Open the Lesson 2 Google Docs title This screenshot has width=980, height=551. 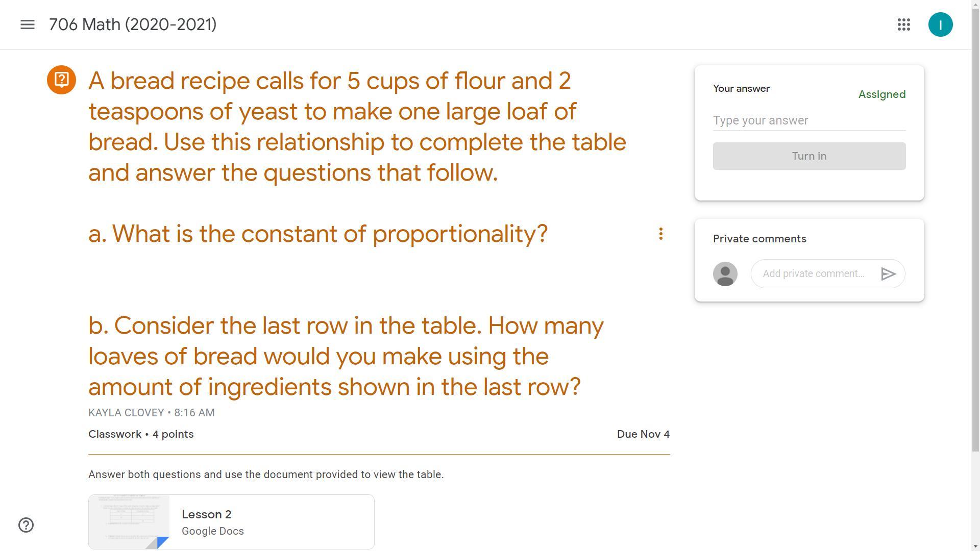[207, 514]
